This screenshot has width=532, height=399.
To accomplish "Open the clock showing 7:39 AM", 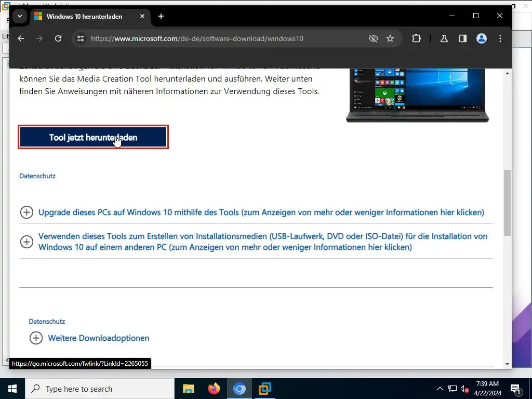I will tap(487, 389).
